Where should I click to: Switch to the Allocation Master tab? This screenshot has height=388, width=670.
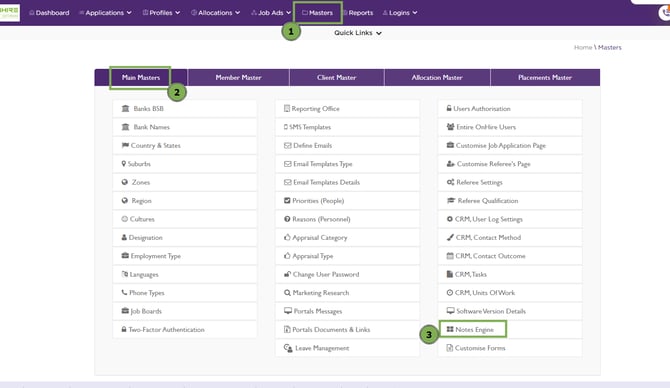(437, 77)
